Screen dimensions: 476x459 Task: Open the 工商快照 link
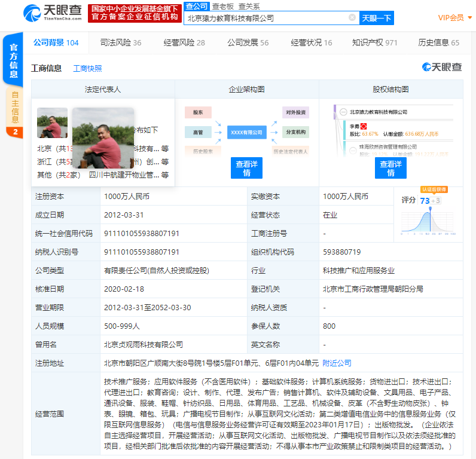click(87, 69)
